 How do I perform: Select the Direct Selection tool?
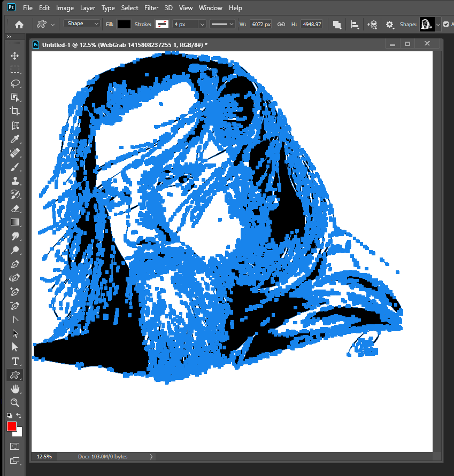tap(14, 347)
